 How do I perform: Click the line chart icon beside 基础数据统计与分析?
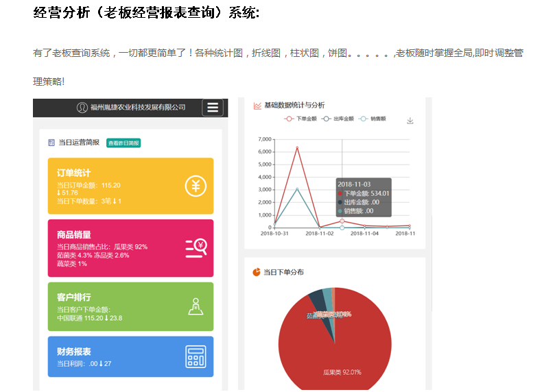pos(257,106)
